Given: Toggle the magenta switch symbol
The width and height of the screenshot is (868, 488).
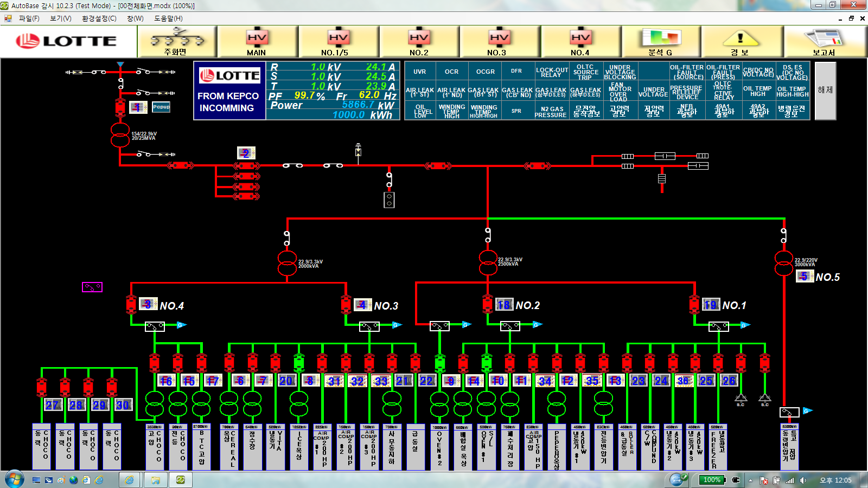Looking at the screenshot, I should point(92,287).
